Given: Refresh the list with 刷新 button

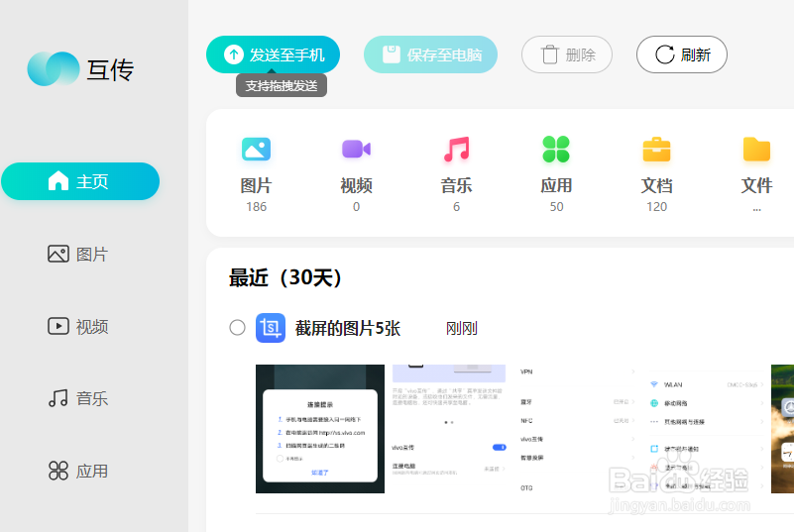Looking at the screenshot, I should click(682, 54).
